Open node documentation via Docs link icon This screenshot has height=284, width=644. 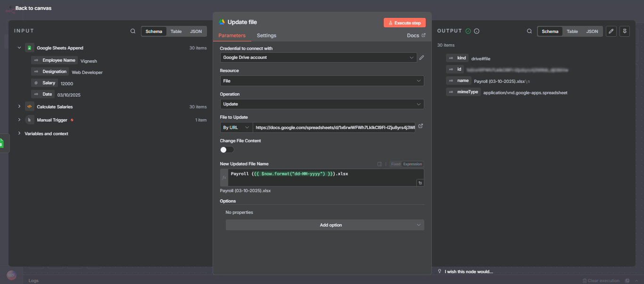coord(423,35)
